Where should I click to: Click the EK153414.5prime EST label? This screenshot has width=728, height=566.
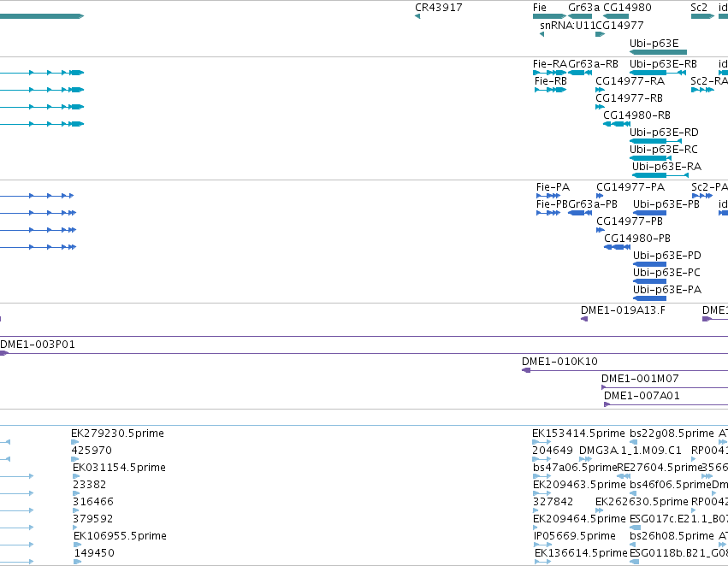578,433
